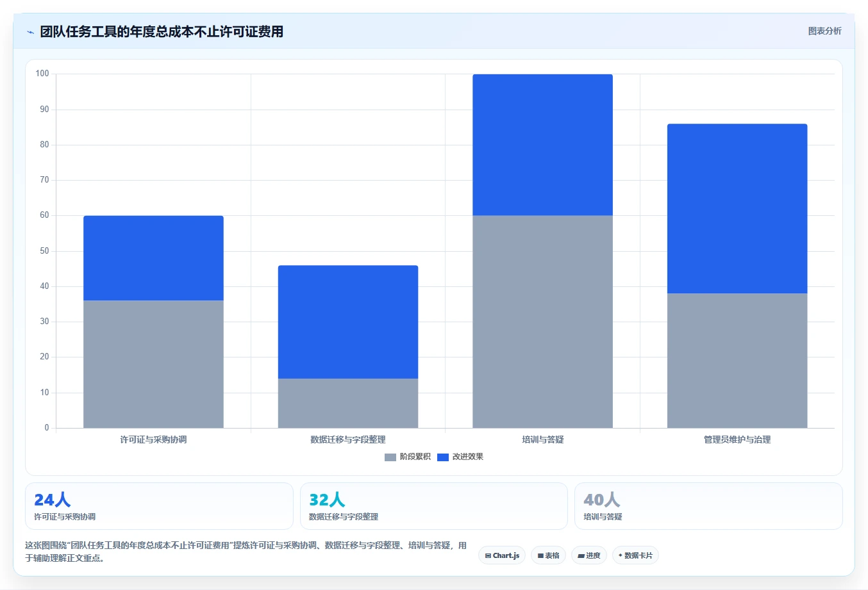Click the 阶段累积 legend label

pos(415,457)
